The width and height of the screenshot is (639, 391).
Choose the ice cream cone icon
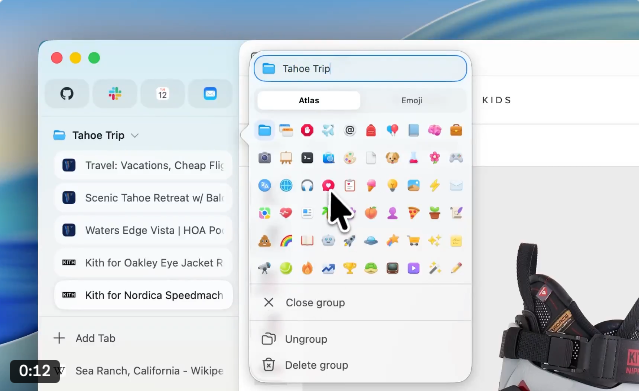pos(371,186)
